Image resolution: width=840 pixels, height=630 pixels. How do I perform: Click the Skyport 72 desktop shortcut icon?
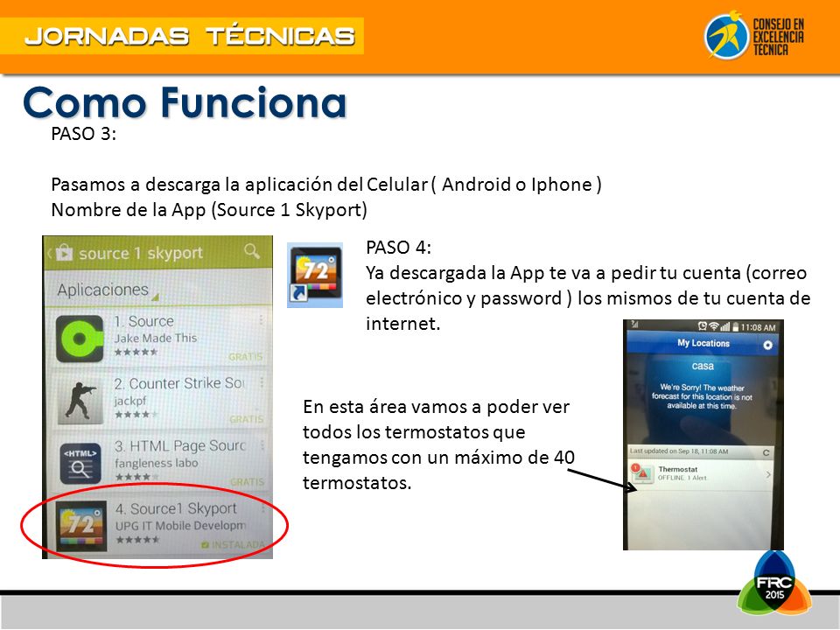315,275
